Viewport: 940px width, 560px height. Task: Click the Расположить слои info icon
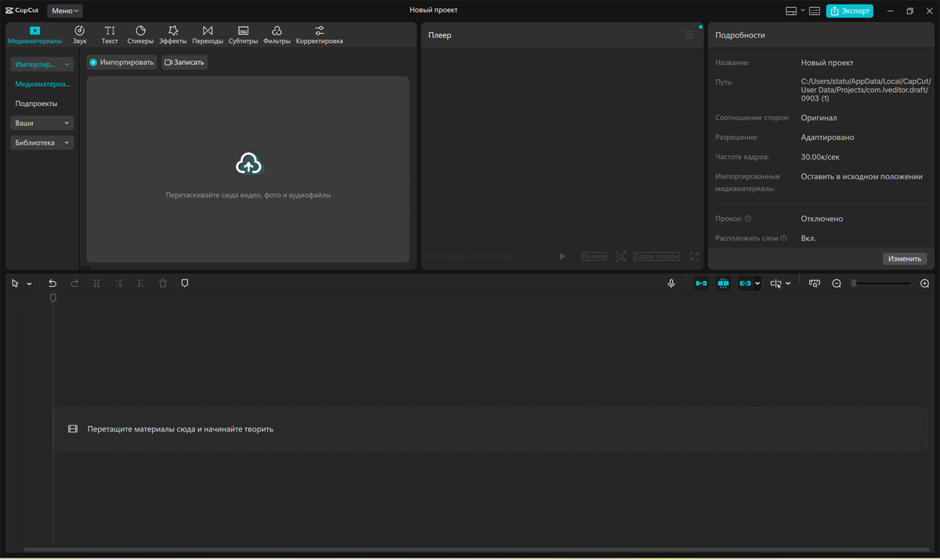click(783, 238)
